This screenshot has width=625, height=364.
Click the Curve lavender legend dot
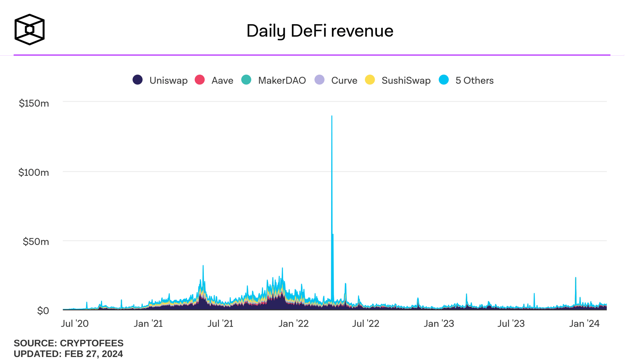tap(320, 80)
